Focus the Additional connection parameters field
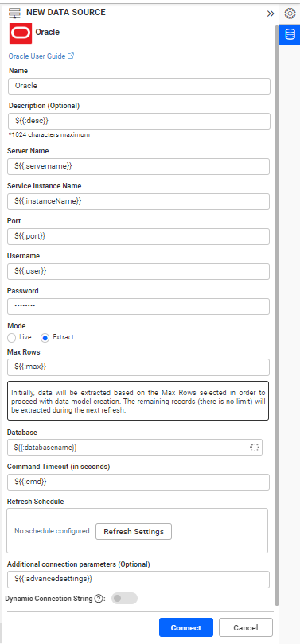The width and height of the screenshot is (300, 644). [x=138, y=580]
